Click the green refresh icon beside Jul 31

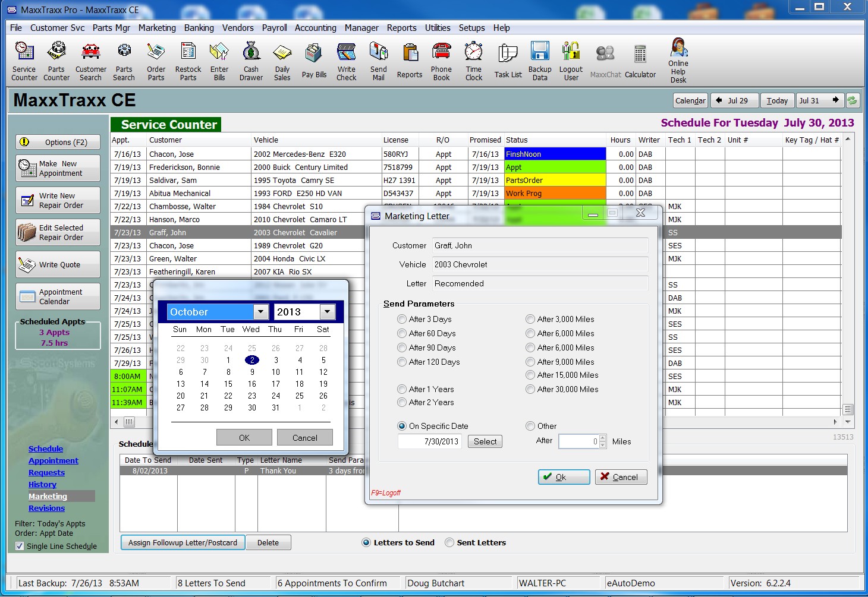tap(853, 100)
